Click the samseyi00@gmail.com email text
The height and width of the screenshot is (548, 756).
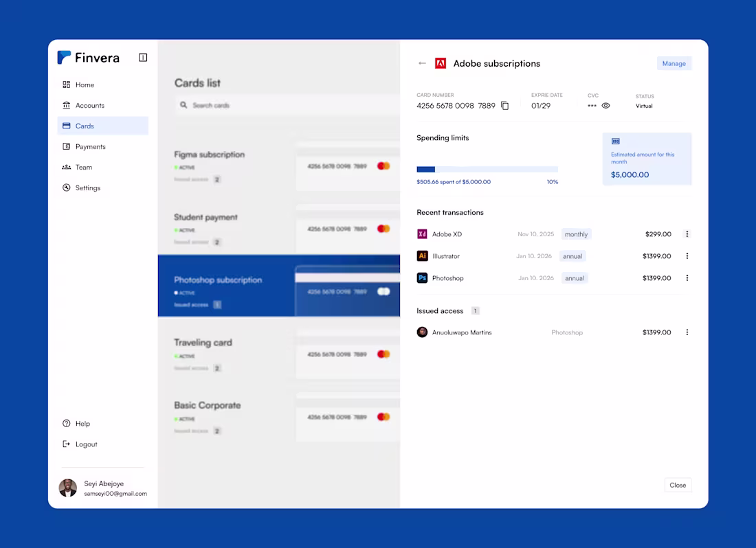[x=115, y=494]
